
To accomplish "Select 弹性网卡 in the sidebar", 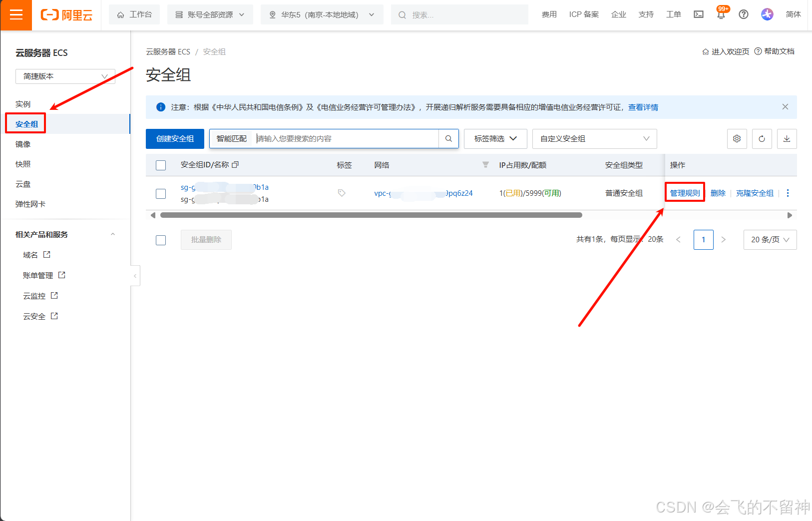I will (x=30, y=204).
